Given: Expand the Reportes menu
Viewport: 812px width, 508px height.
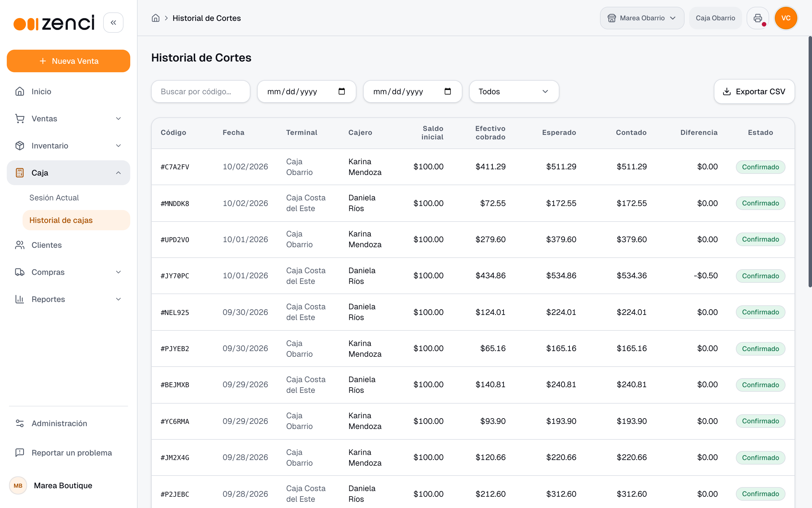Looking at the screenshot, I should pyautogui.click(x=69, y=299).
